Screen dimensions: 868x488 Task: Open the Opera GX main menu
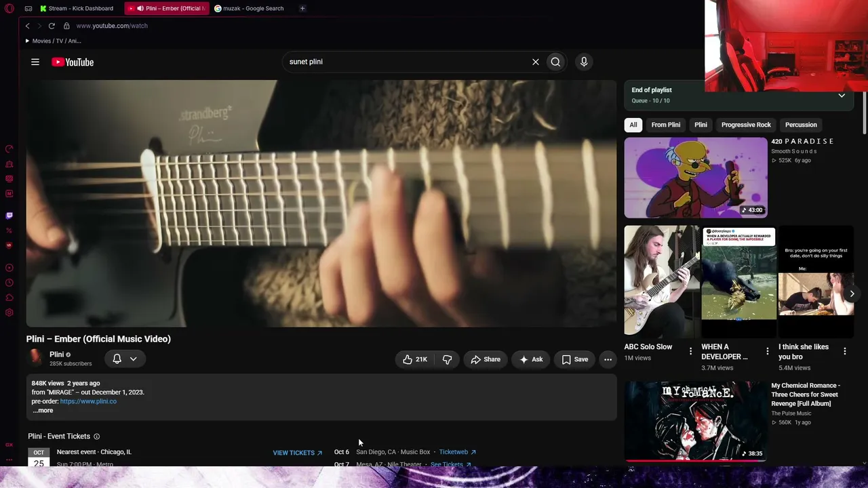(9, 8)
